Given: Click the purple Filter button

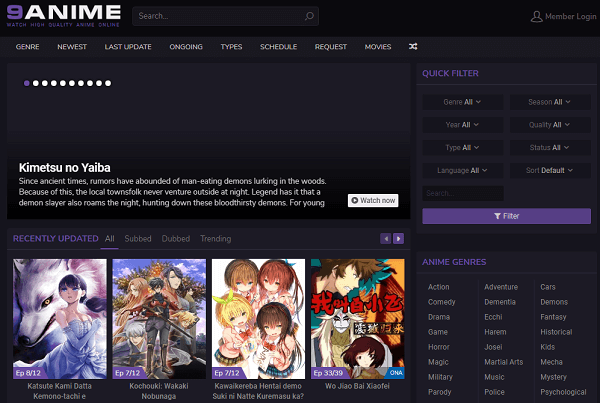Looking at the screenshot, I should pos(506,216).
